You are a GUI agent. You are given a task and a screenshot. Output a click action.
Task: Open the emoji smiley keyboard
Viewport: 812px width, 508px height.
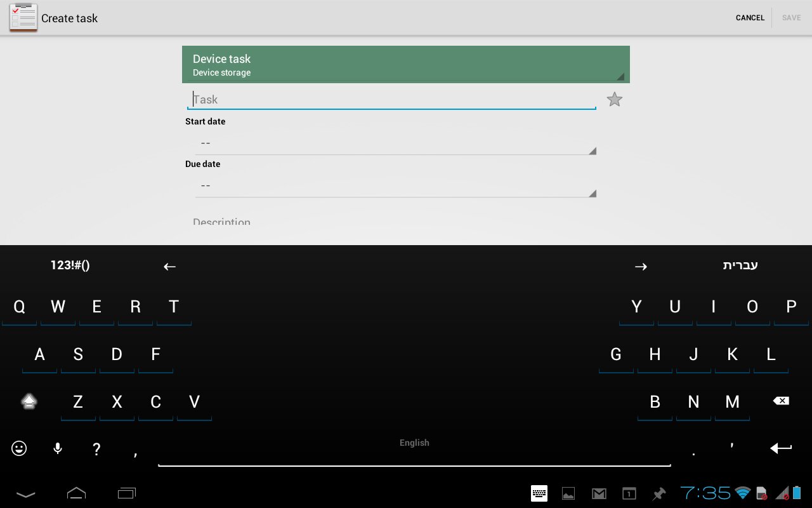tap(19, 449)
